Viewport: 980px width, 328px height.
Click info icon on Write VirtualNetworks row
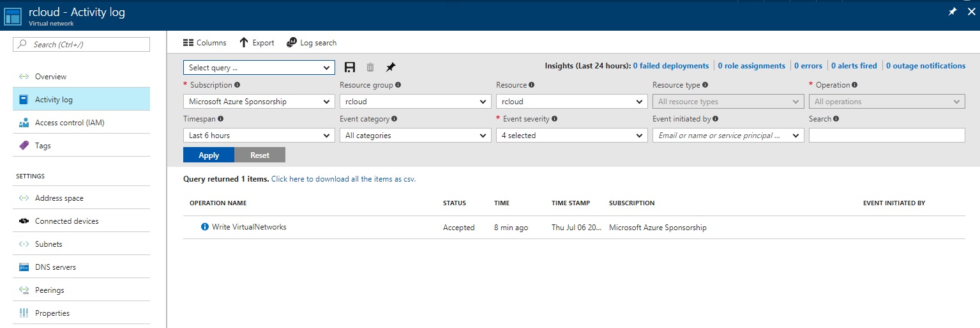205,227
